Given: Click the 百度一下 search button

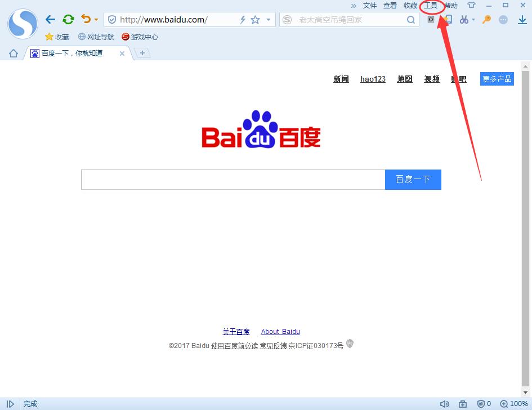Looking at the screenshot, I should pyautogui.click(x=413, y=180).
